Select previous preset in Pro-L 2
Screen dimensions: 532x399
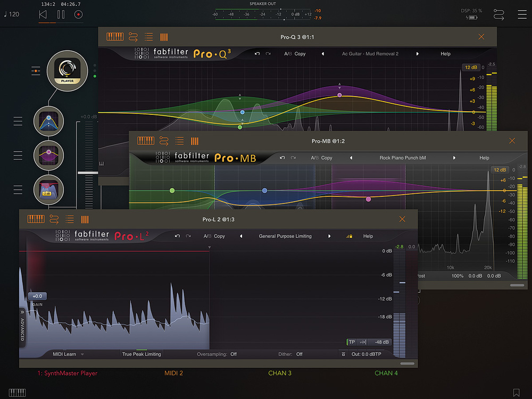click(241, 236)
